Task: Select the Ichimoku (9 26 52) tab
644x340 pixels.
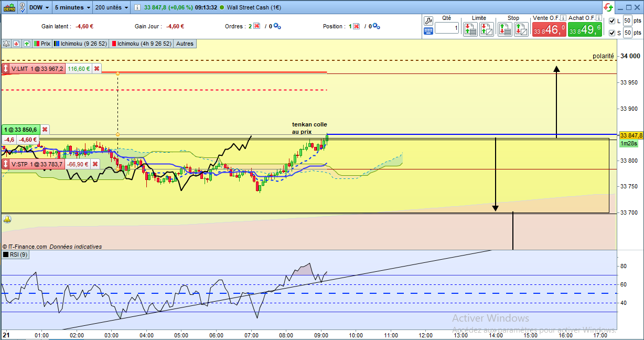Action: (x=79, y=44)
